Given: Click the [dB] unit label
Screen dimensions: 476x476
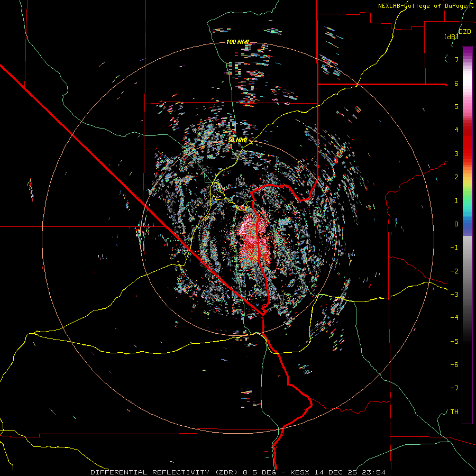Looking at the screenshot, I should pyautogui.click(x=452, y=36).
